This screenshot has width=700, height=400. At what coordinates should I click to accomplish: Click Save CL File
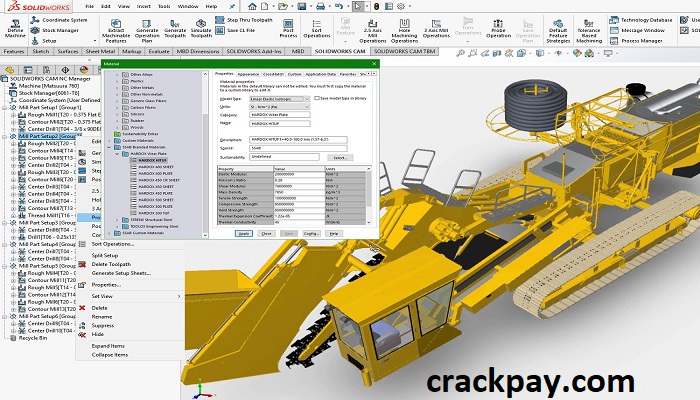[x=235, y=30]
